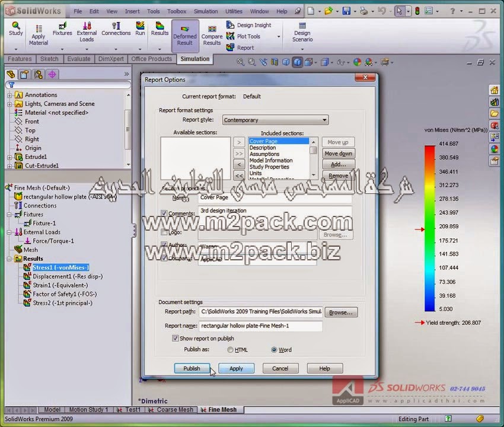Open the Design Scenario tool

pos(302,33)
